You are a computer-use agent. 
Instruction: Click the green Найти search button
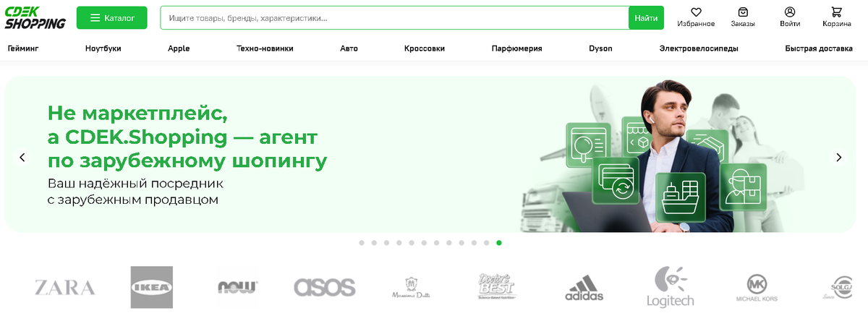pyautogui.click(x=646, y=18)
